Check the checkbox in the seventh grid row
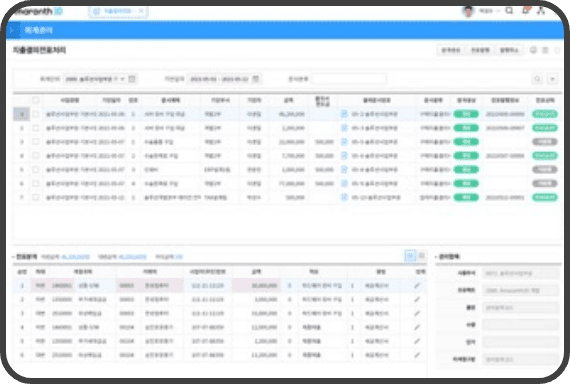This screenshot has height=384, width=570. point(36,197)
